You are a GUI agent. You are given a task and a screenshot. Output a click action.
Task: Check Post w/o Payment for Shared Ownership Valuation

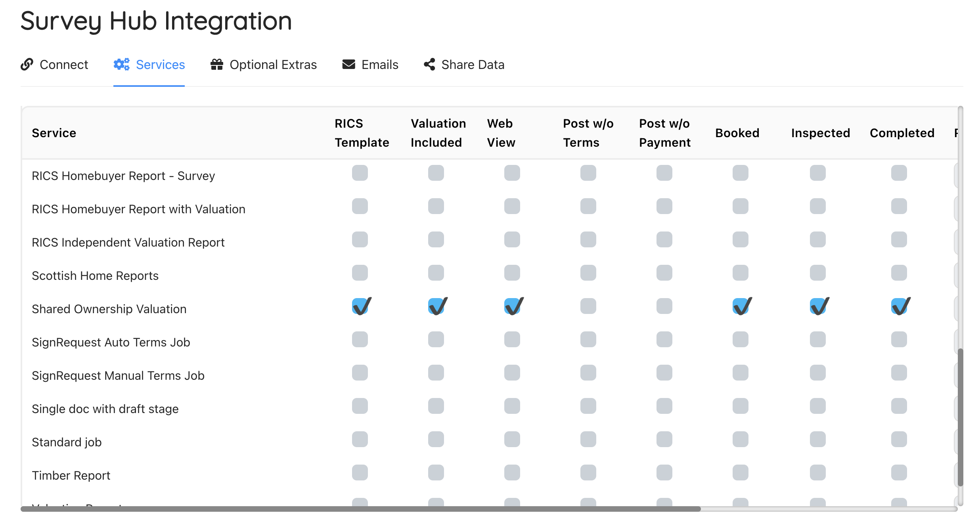tap(664, 306)
